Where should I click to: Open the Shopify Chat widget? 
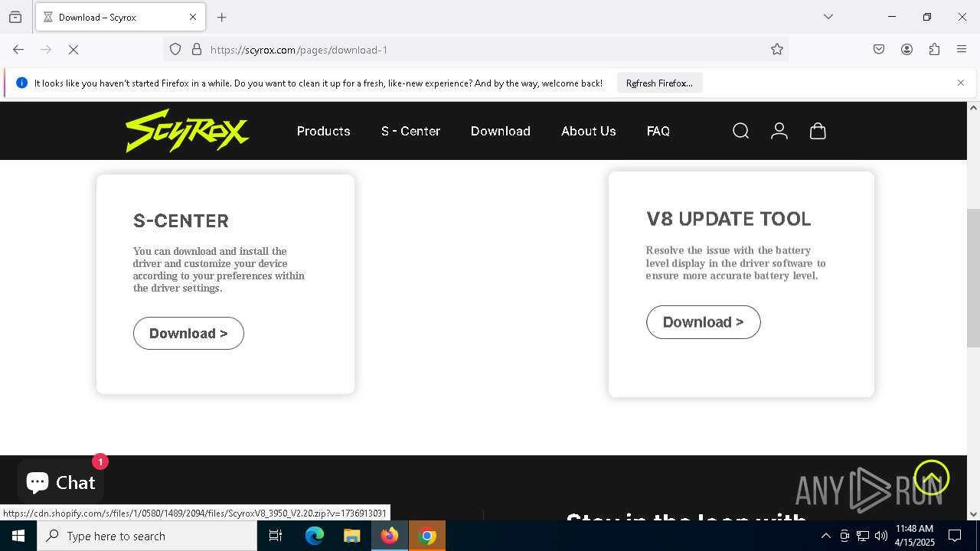click(60, 482)
